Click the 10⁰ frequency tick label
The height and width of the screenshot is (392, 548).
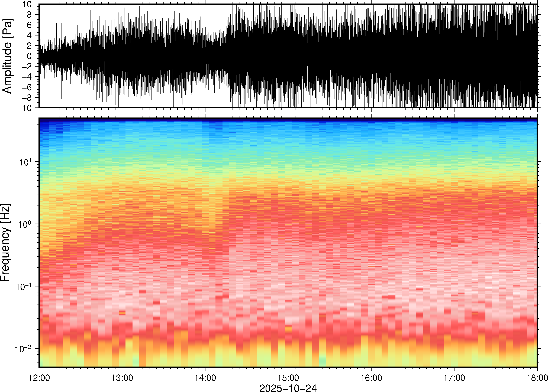pyautogui.click(x=25, y=224)
